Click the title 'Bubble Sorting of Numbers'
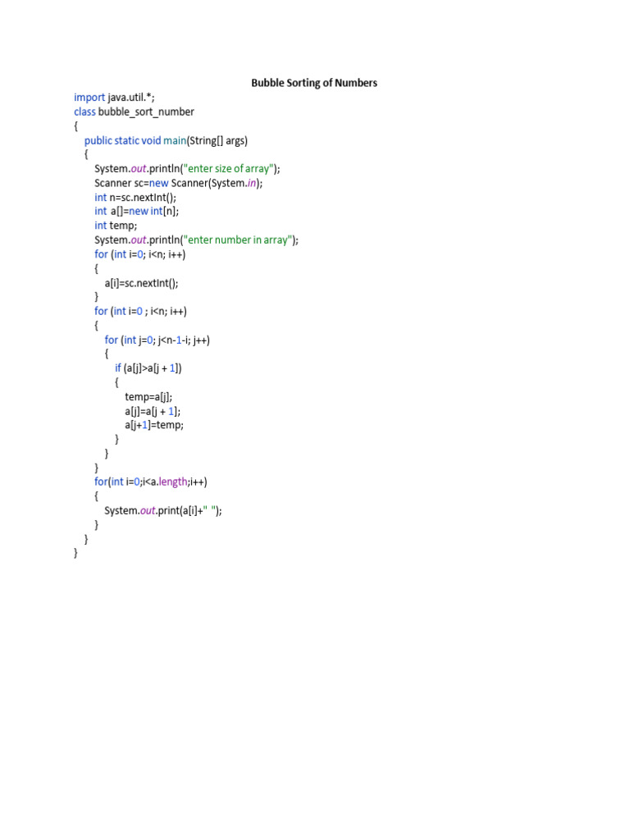 pos(314,83)
